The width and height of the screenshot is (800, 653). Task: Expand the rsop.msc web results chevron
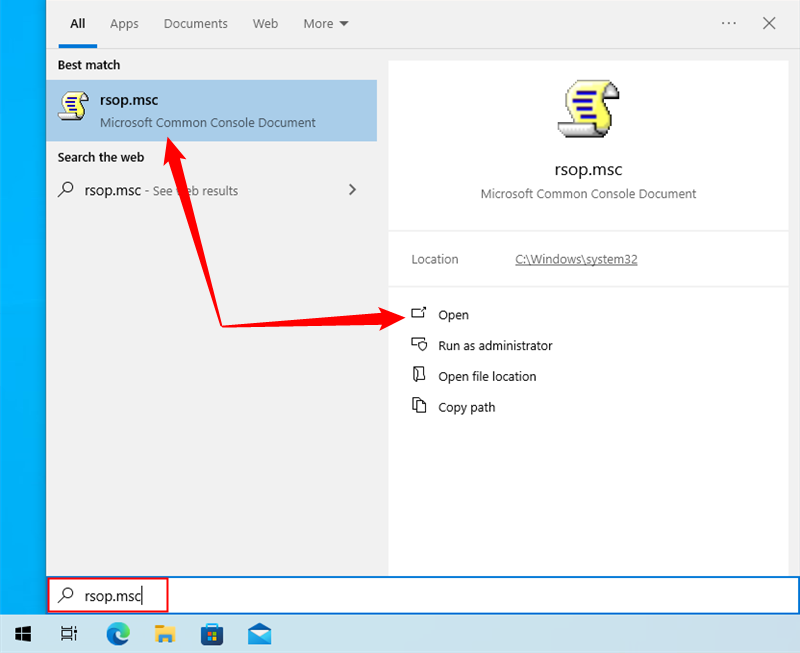(352, 189)
